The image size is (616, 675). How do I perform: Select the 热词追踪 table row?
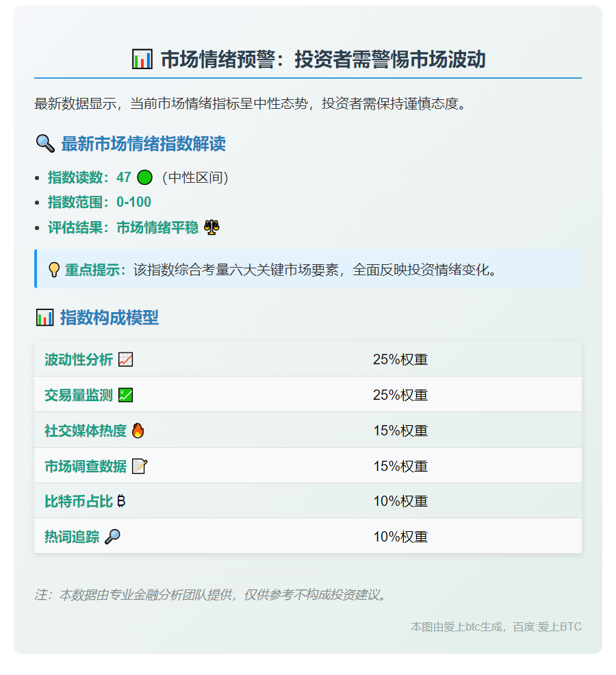pyautogui.click(x=307, y=537)
